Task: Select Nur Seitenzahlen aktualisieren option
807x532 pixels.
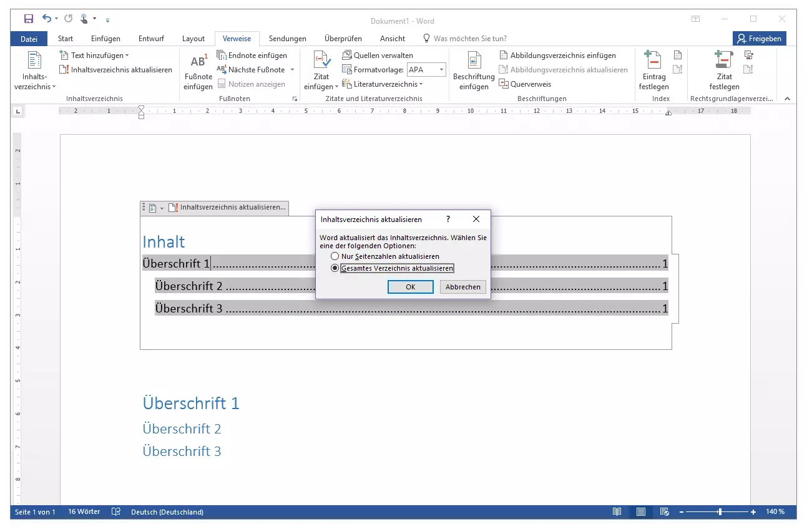Action: point(385,256)
